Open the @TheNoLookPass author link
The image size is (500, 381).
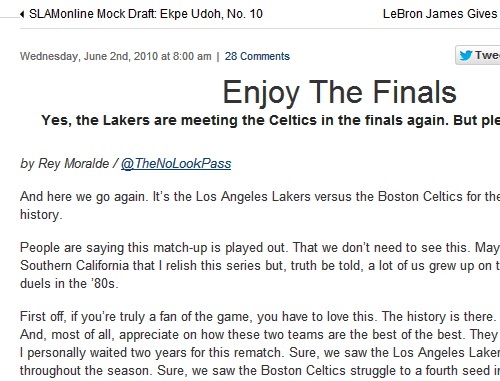(176, 164)
